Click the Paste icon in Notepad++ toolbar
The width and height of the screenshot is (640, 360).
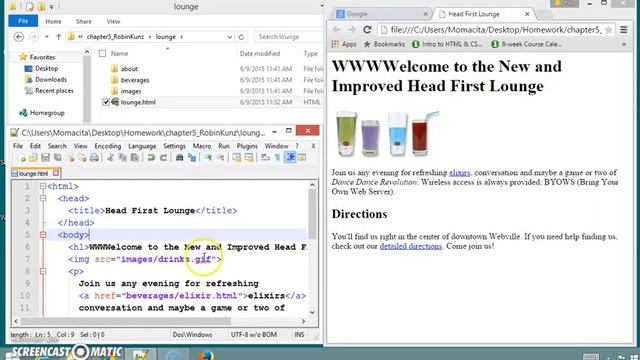[x=135, y=158]
